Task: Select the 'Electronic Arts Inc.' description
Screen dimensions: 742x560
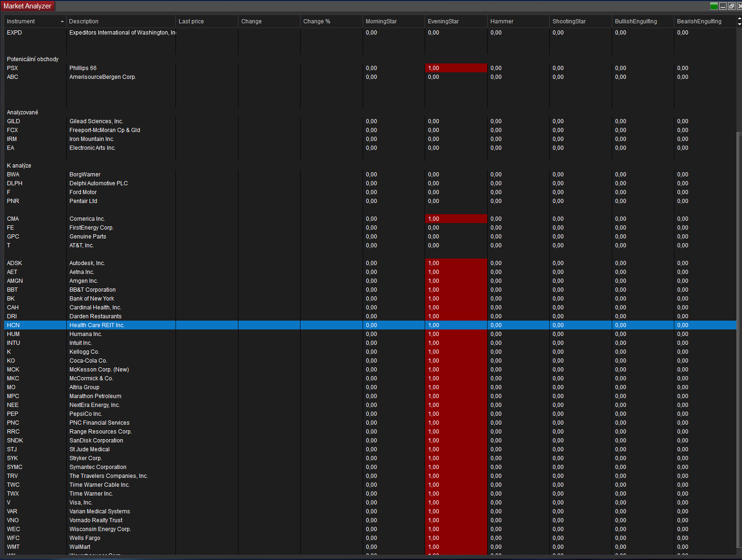Action: pos(92,148)
